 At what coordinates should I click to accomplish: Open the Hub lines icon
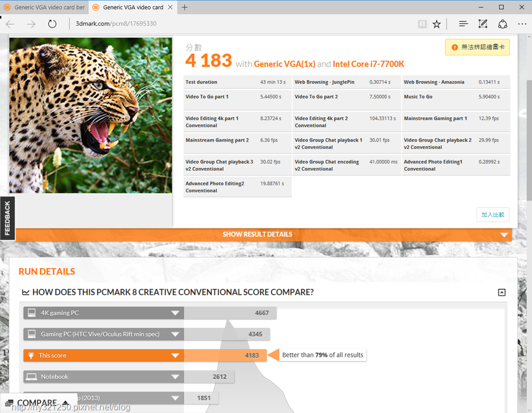tap(463, 24)
